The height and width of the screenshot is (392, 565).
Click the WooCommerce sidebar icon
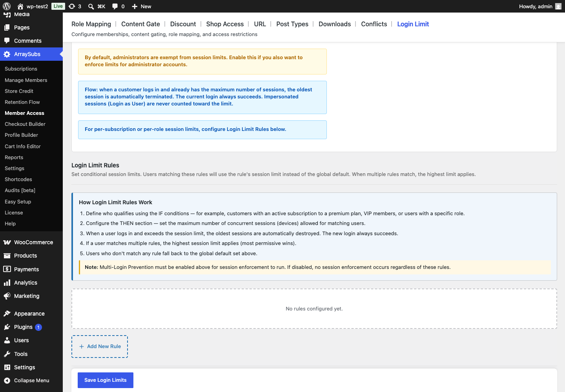point(7,242)
